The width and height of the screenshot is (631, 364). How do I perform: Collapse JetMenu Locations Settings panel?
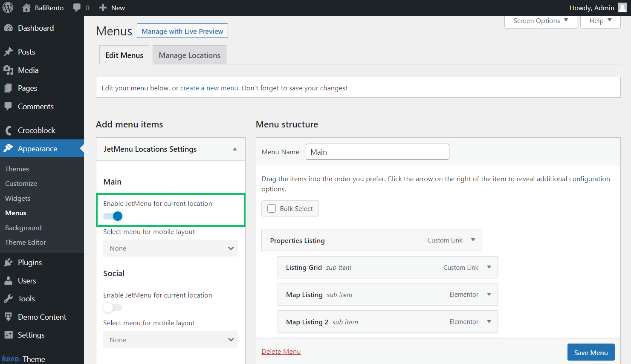[x=235, y=149]
